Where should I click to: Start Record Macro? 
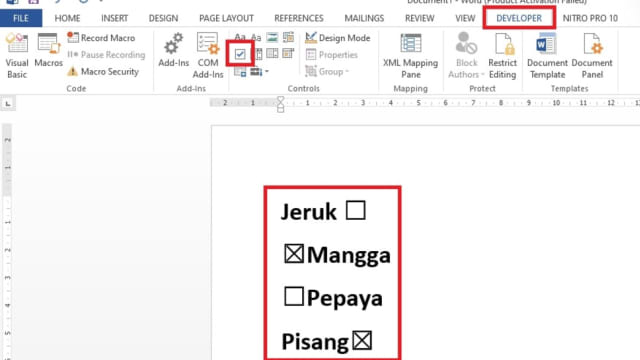[x=101, y=38]
